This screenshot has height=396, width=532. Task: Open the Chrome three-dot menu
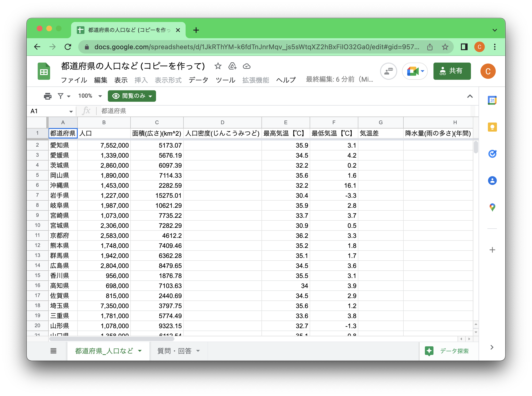(494, 47)
